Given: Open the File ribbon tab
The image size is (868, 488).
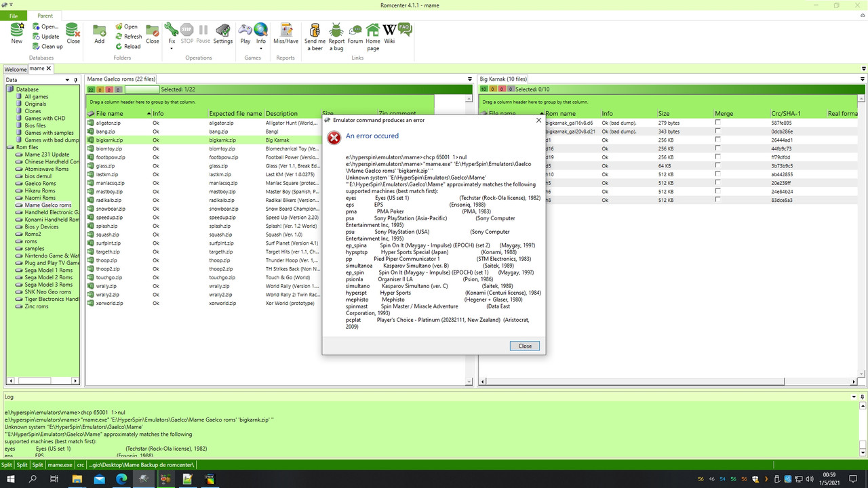Looking at the screenshot, I should click(x=14, y=16).
